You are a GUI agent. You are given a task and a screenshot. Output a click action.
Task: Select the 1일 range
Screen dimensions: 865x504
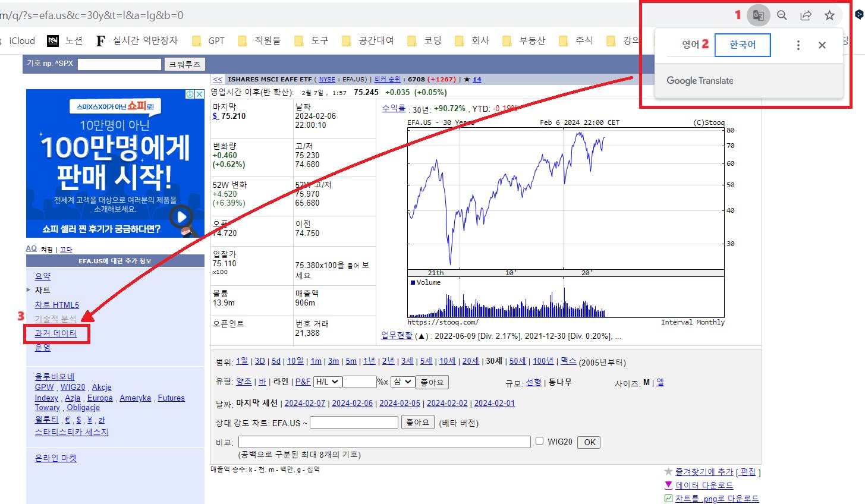point(242,361)
